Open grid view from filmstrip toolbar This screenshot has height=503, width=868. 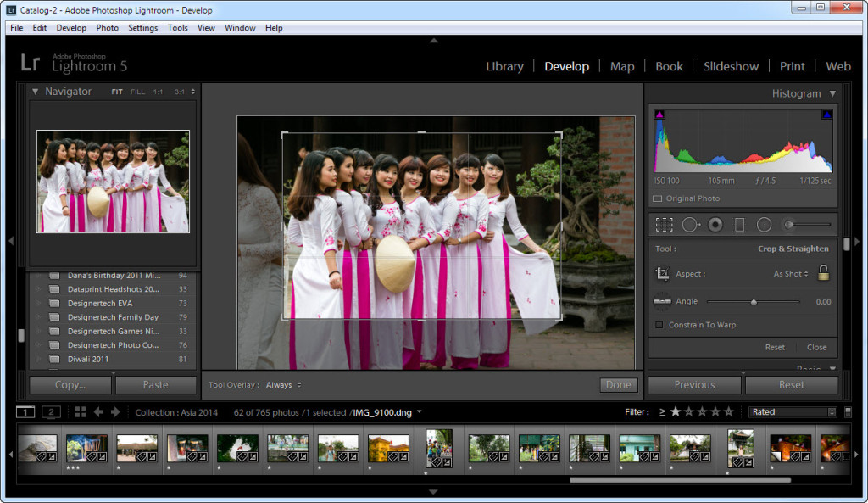(x=81, y=412)
